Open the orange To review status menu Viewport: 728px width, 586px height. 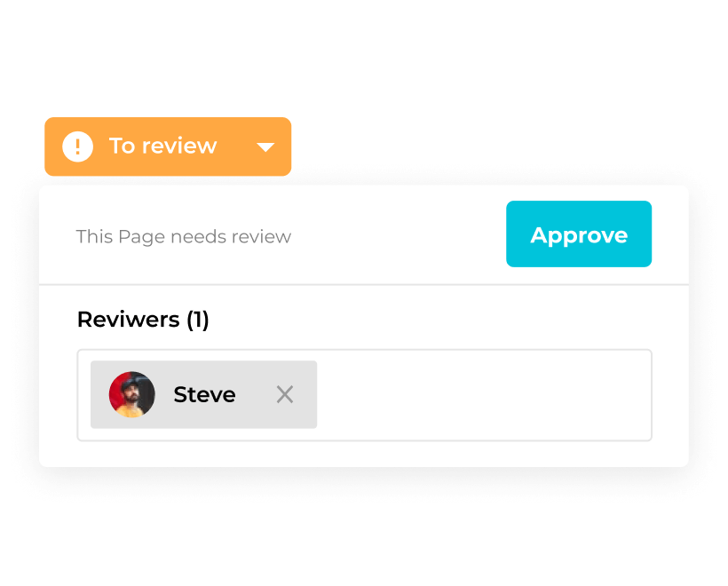168,146
